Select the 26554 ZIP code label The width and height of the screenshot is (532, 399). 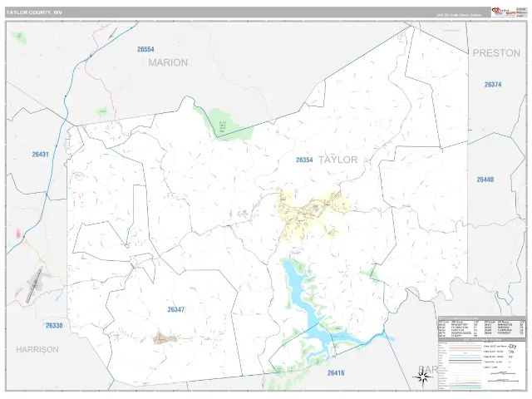[x=145, y=49]
